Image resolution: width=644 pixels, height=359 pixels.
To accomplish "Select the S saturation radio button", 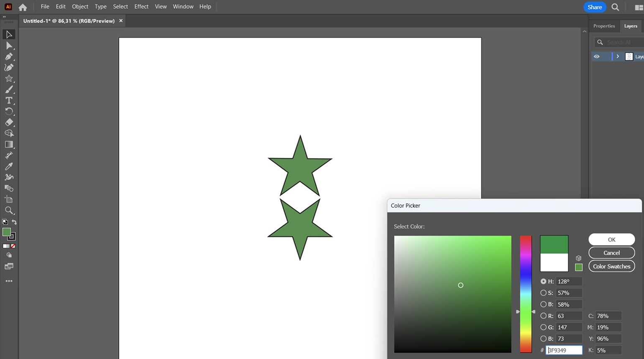I will [x=543, y=293].
